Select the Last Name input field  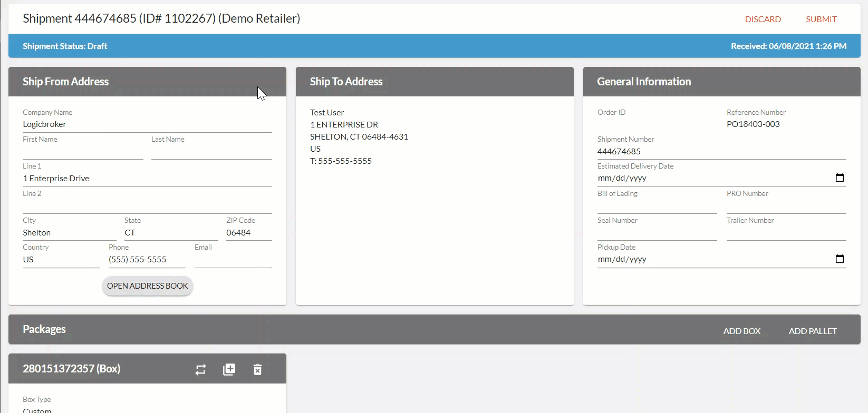point(211,152)
